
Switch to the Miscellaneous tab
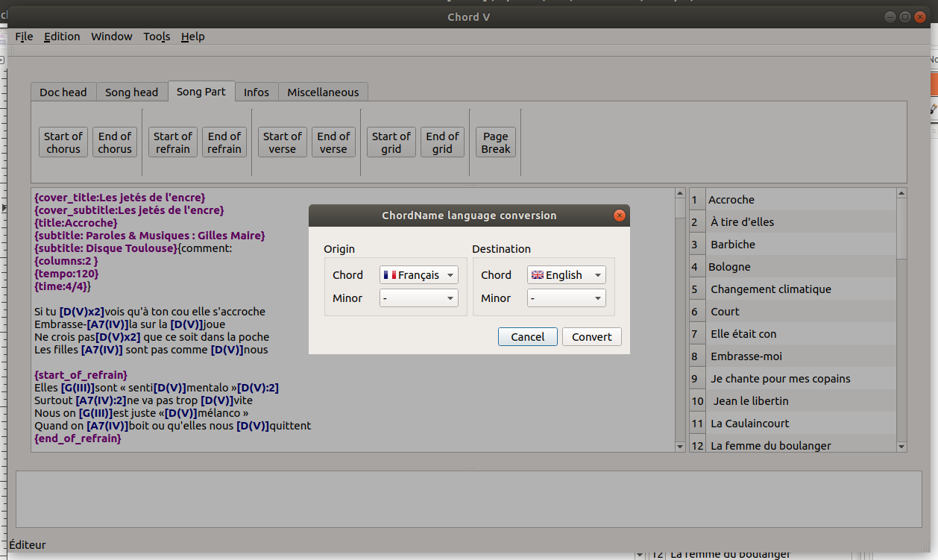323,92
